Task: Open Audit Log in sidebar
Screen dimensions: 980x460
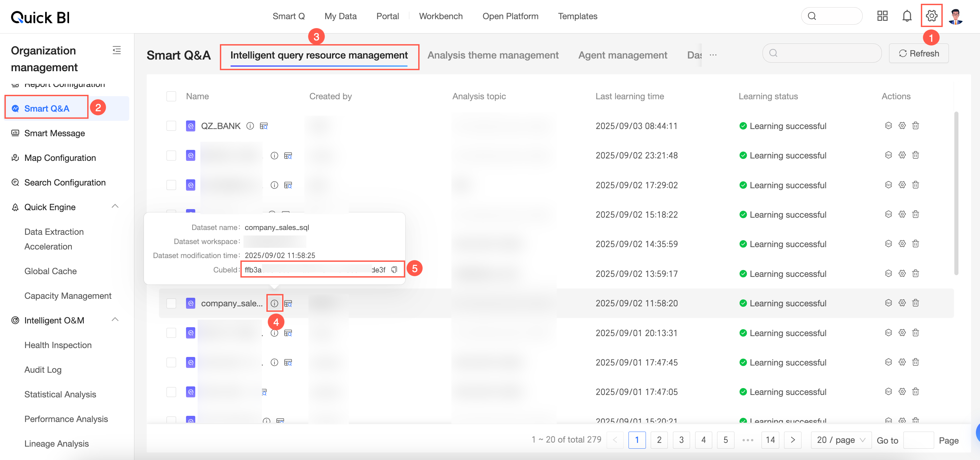Action: pos(43,369)
